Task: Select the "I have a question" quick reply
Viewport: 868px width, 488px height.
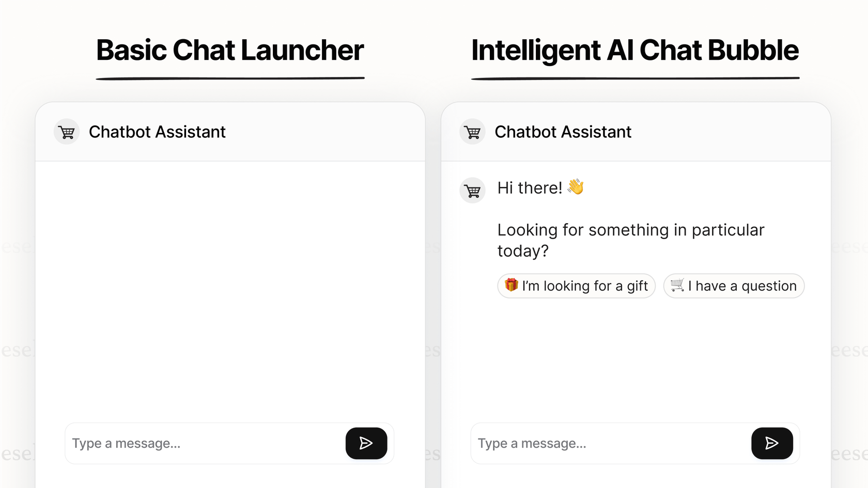Action: click(734, 286)
